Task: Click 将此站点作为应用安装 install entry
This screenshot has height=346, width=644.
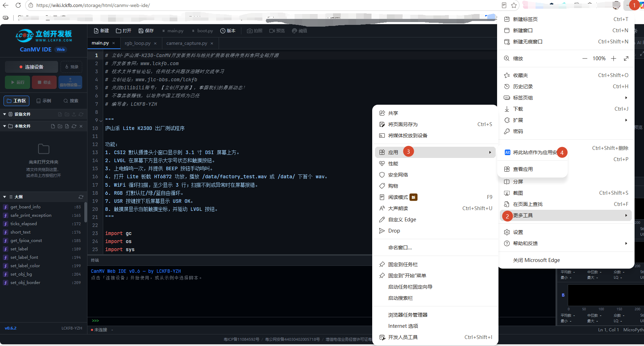Action: coord(532,152)
